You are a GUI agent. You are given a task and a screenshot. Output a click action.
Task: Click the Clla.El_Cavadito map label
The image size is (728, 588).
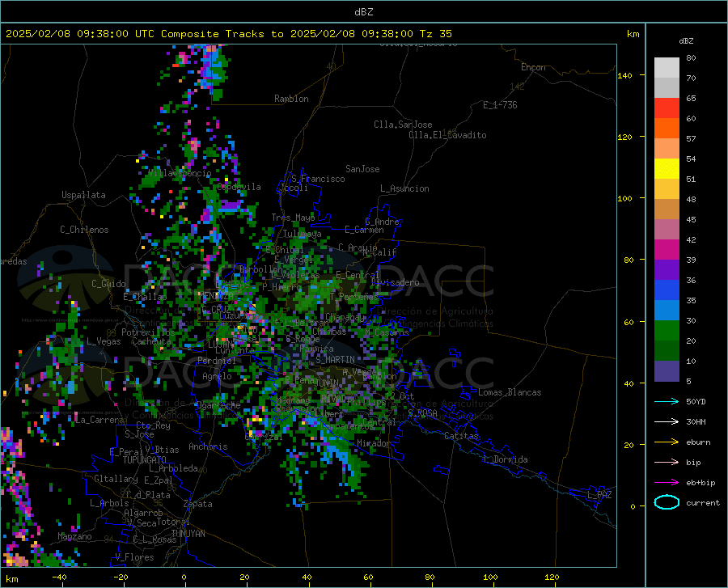[x=447, y=135]
